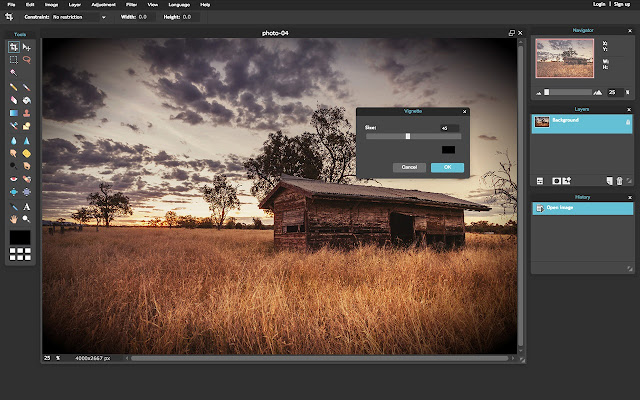Select the Rectangular Marquee tool
This screenshot has height=400, width=640.
coord(14,60)
